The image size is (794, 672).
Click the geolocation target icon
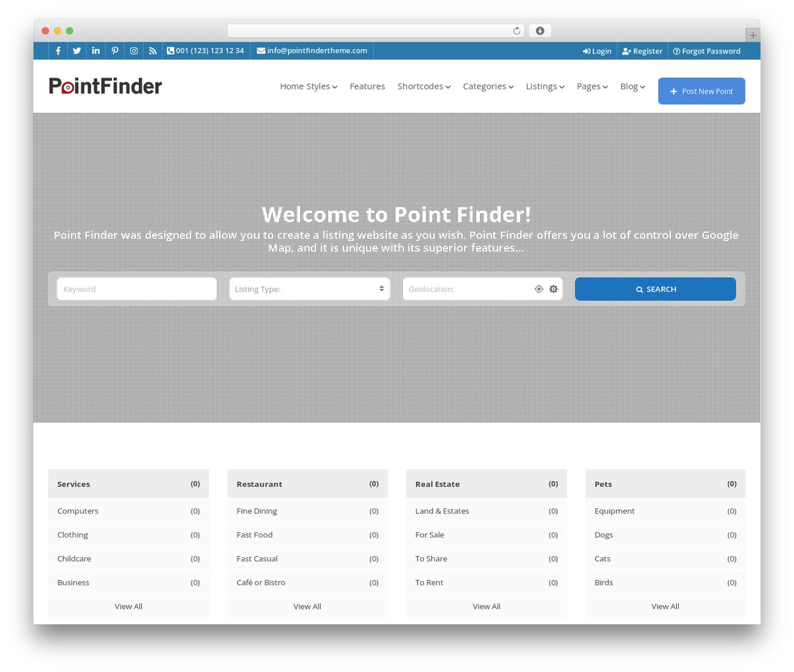[538, 289]
